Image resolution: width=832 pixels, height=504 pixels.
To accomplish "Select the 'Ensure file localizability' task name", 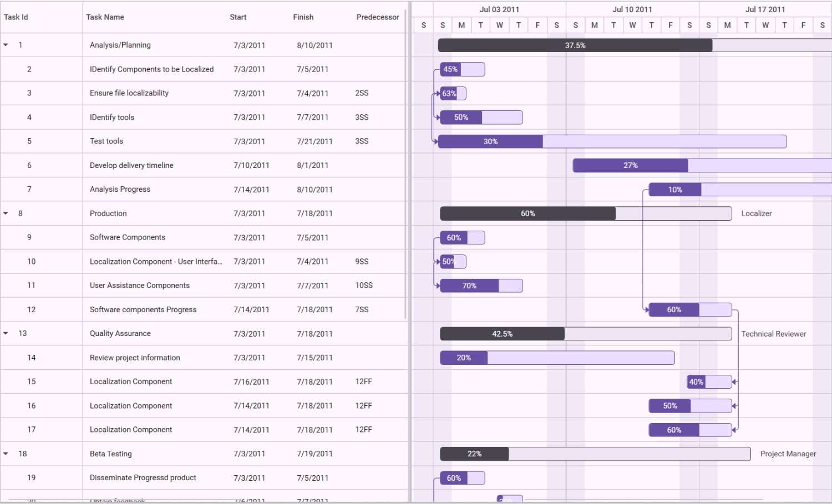I will click(129, 93).
